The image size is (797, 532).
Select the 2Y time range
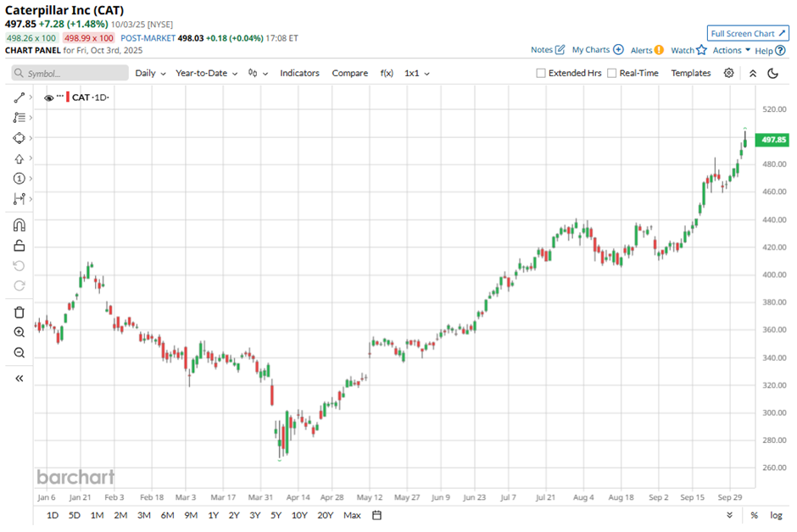(234, 515)
